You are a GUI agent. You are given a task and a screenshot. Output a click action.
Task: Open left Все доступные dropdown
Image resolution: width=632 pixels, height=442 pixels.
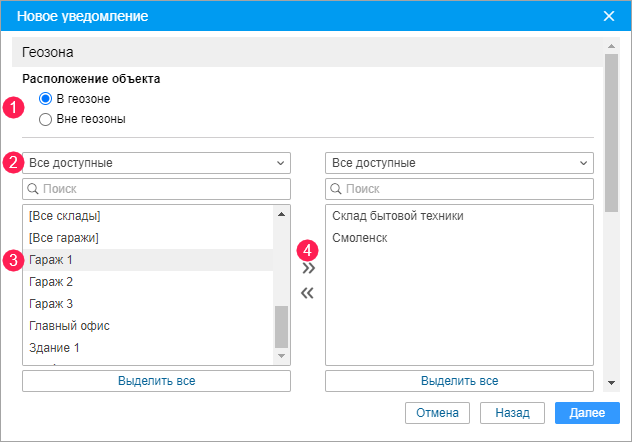pos(156,163)
